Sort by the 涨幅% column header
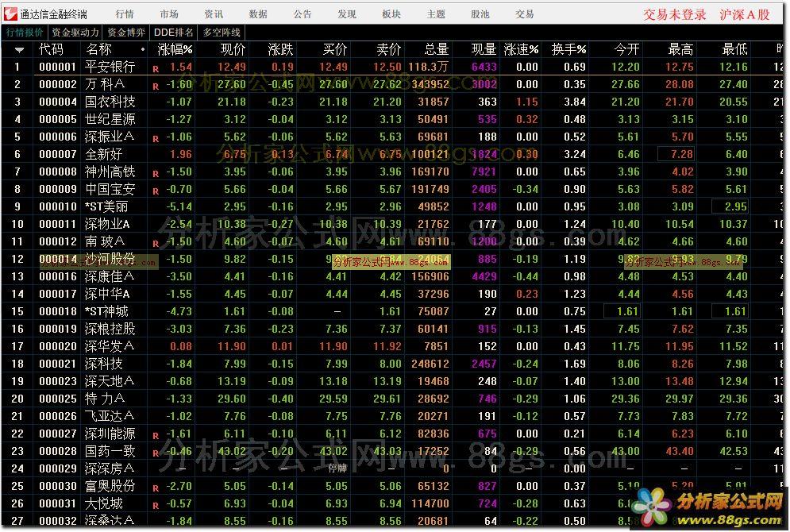Screen dimensions: 790x532 click(x=175, y=49)
